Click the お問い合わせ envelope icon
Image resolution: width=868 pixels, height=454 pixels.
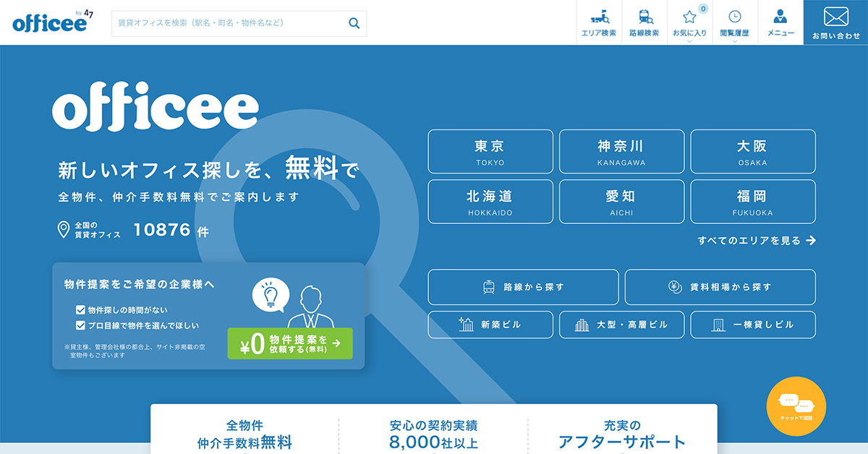[x=835, y=17]
